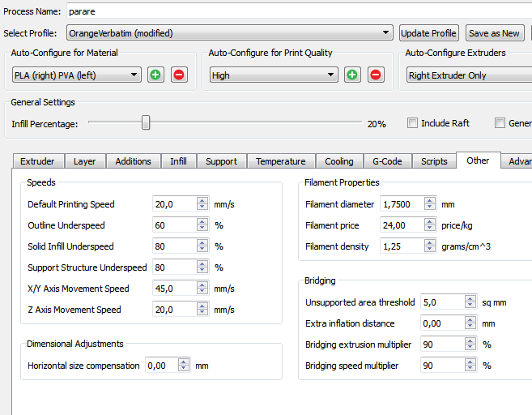Open the Select Profile dropdown
Image resolution: width=532 pixels, height=415 pixels.
coord(386,33)
